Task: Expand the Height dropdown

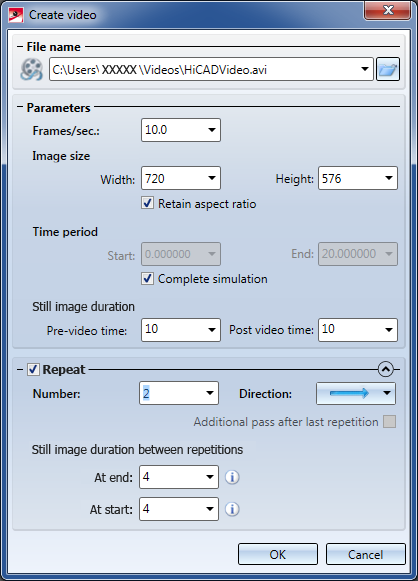Action: pos(389,178)
